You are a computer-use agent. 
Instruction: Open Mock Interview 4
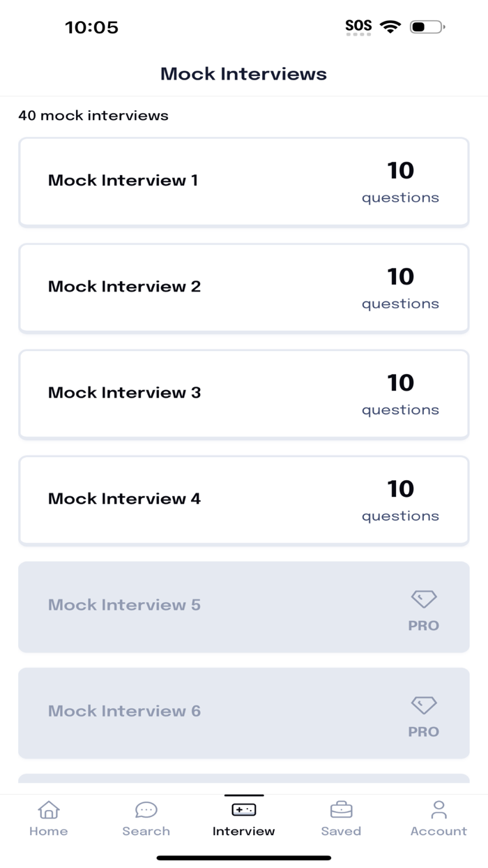[x=243, y=500]
